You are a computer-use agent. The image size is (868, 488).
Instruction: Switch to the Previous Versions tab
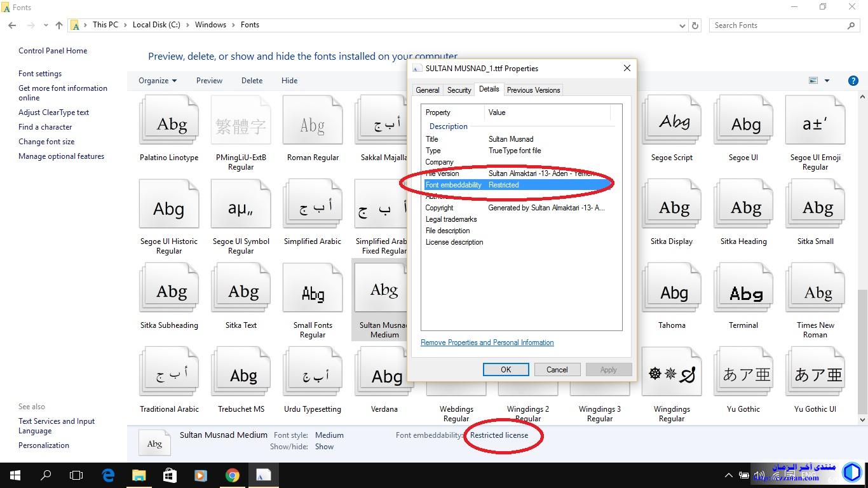click(533, 90)
